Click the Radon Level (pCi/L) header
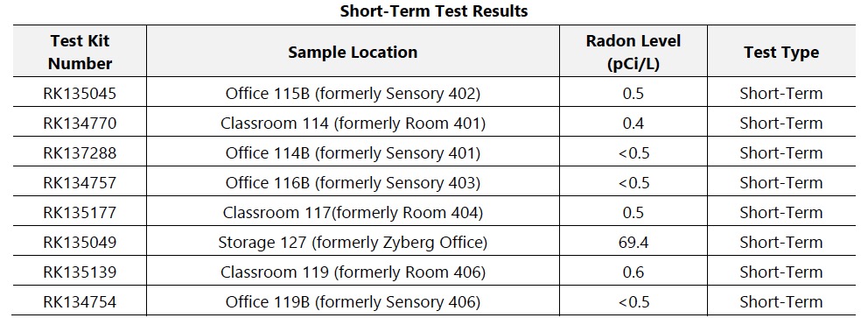 [633, 52]
